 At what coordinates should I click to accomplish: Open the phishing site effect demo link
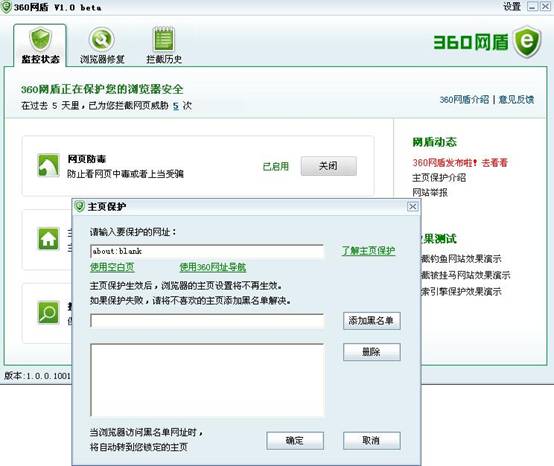tap(461, 259)
